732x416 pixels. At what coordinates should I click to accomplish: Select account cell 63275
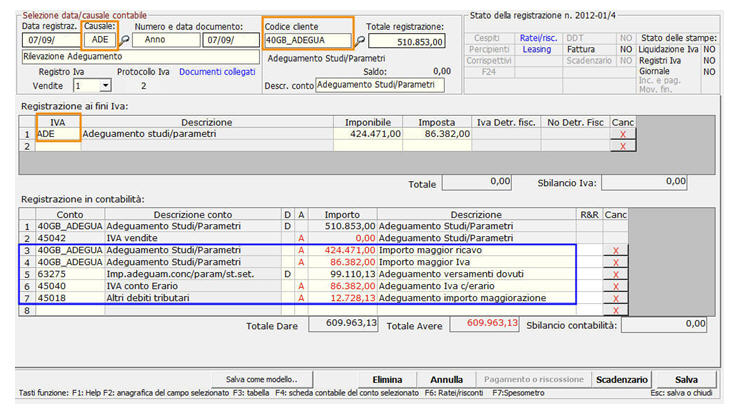[70, 274]
